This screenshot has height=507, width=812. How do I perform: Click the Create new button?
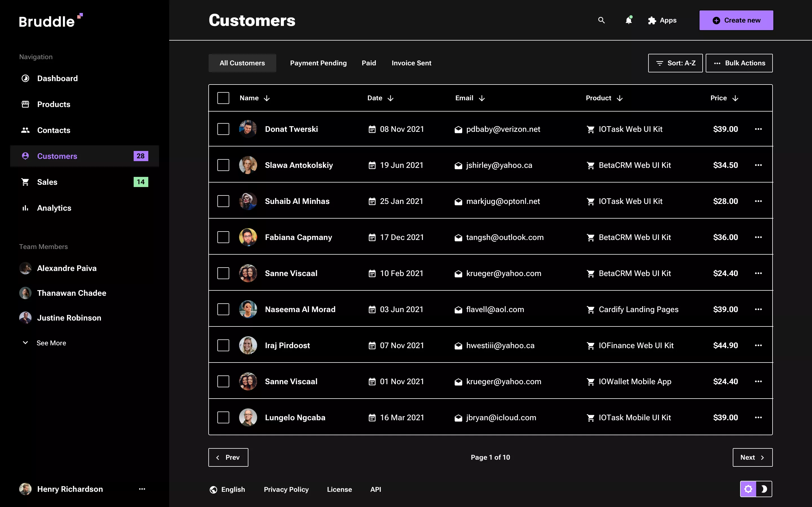pos(736,20)
